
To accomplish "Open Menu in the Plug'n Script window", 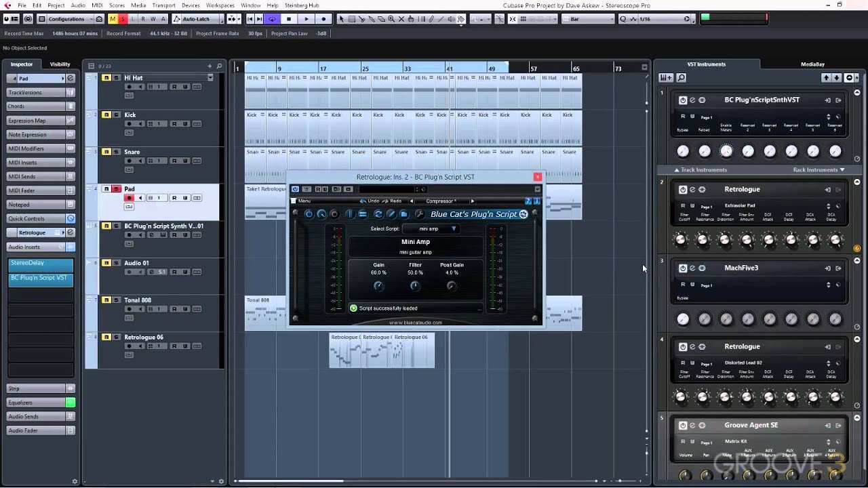I will tap(301, 201).
